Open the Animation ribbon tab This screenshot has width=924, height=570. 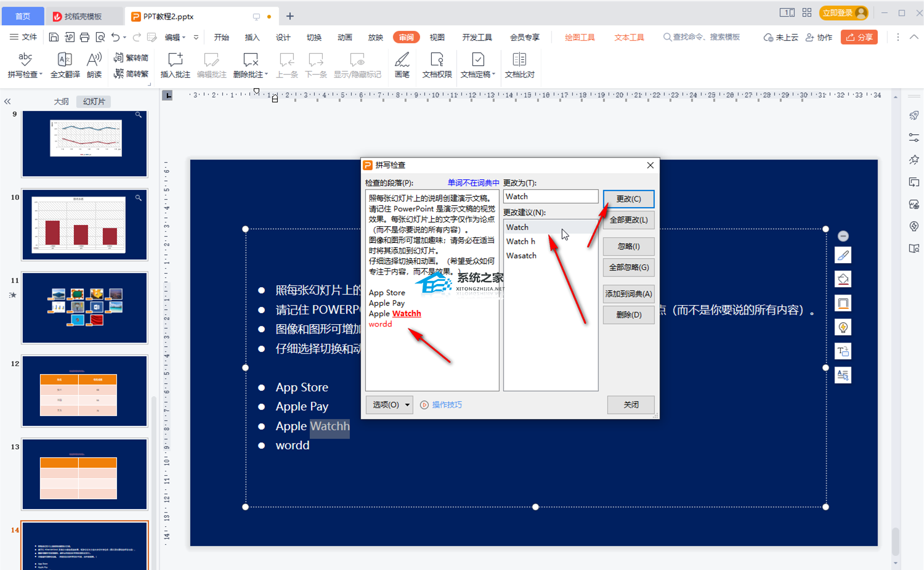344,38
